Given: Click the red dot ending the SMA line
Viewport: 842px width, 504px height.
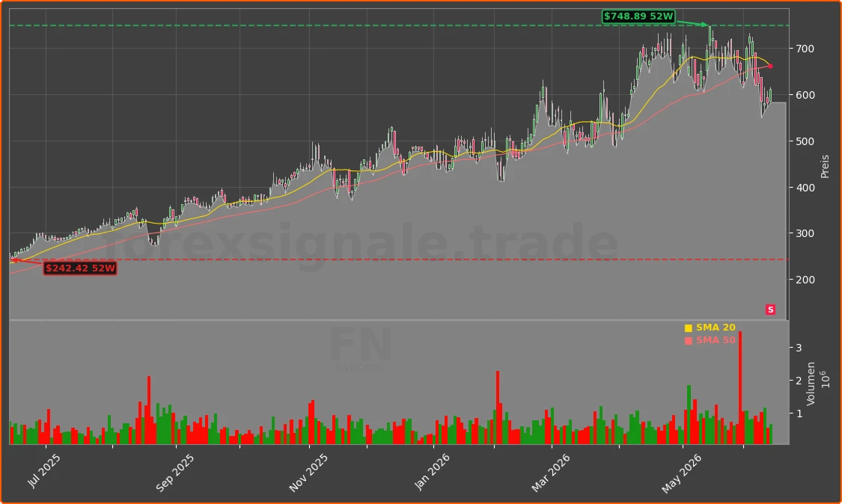Looking at the screenshot, I should tap(771, 67).
